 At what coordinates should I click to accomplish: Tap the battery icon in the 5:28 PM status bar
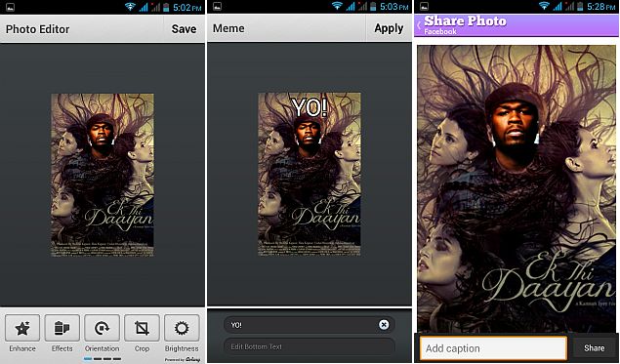coord(580,6)
